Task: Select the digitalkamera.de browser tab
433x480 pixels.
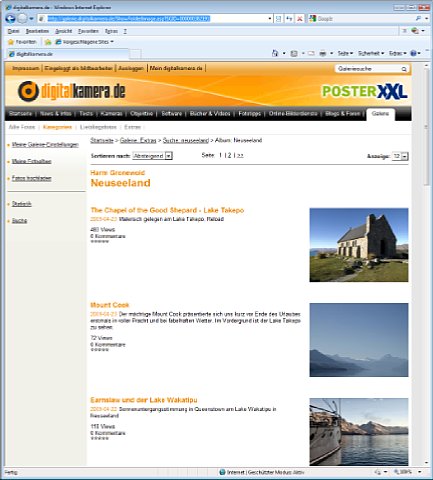Action: 68,54
